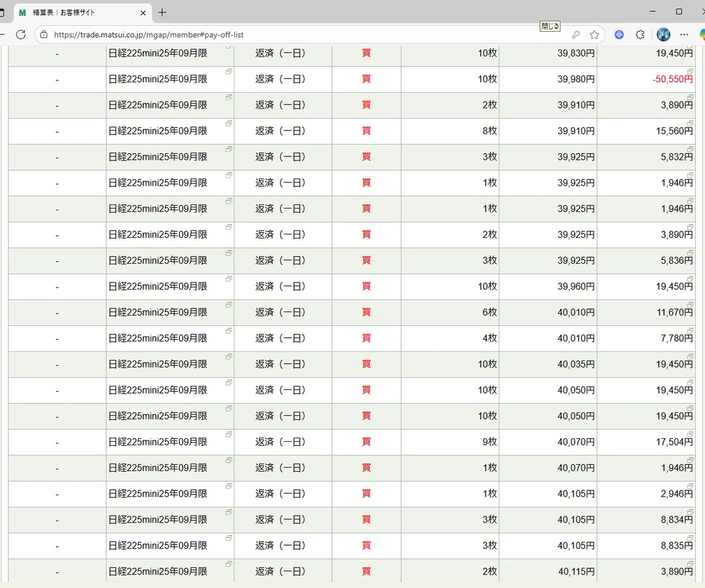
Task: Click 返済（一日） in the 40,035円 row
Action: (x=281, y=364)
